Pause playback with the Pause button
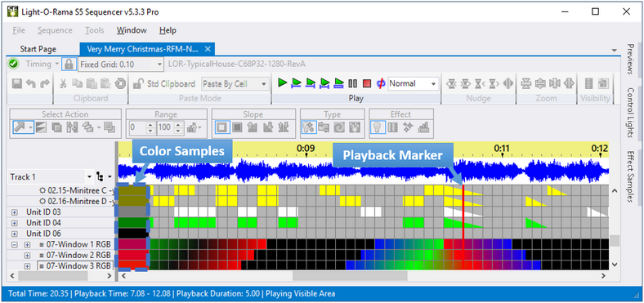This screenshot has width=644, height=303. click(x=352, y=84)
